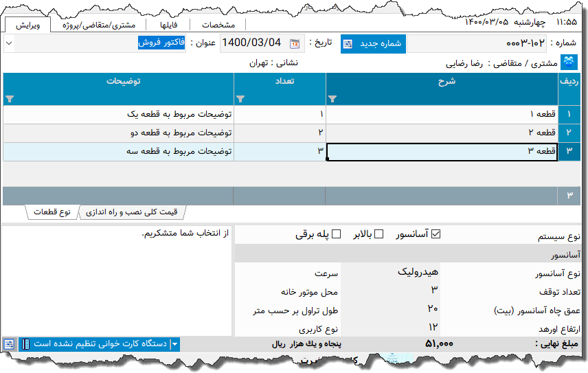Click description cell توضیحات مربوط به قطعه سه
Image resolution: width=588 pixels, height=373 pixels.
point(119,151)
